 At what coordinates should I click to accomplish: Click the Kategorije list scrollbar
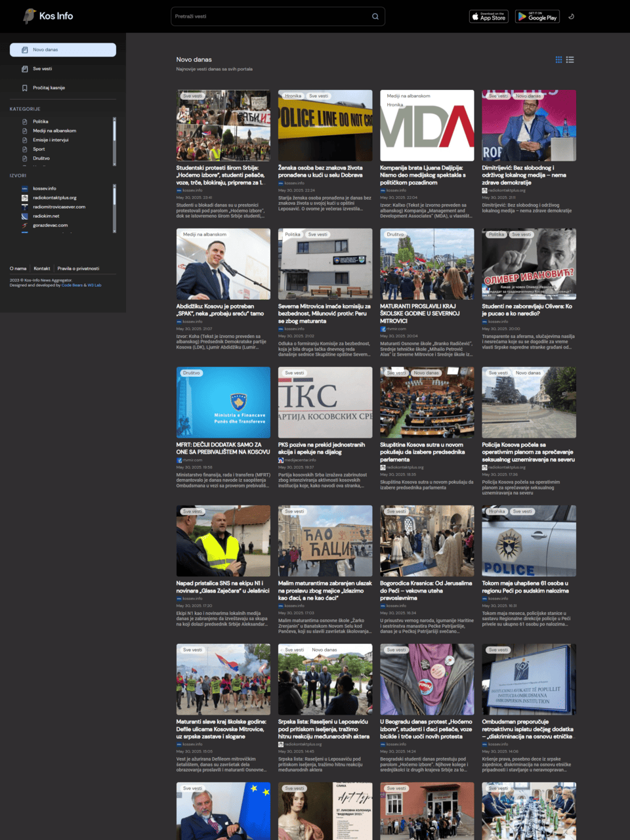click(114, 141)
